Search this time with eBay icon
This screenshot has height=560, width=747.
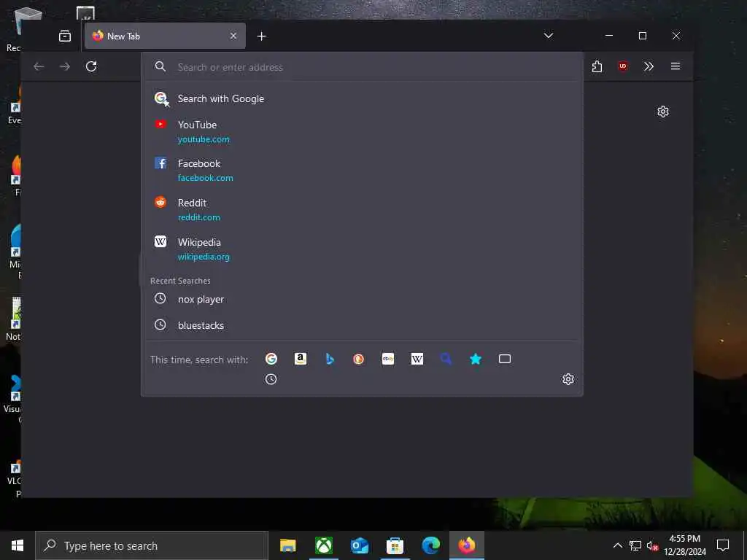(388, 359)
